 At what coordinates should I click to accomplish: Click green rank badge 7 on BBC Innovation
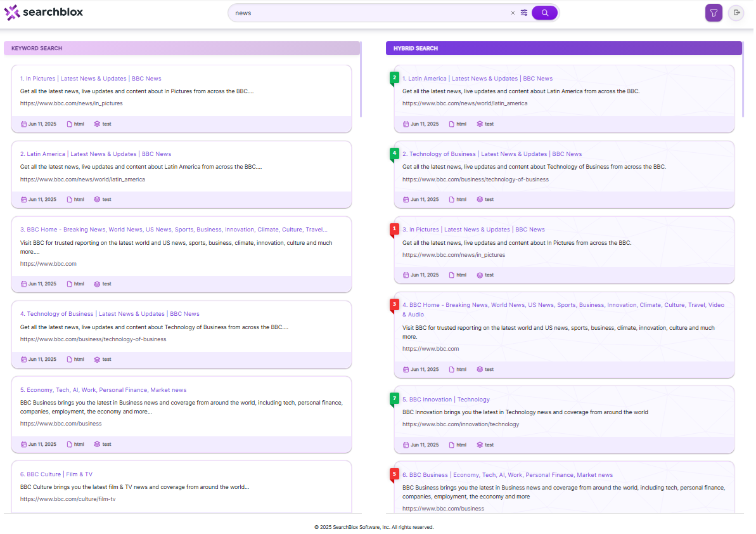click(x=395, y=400)
